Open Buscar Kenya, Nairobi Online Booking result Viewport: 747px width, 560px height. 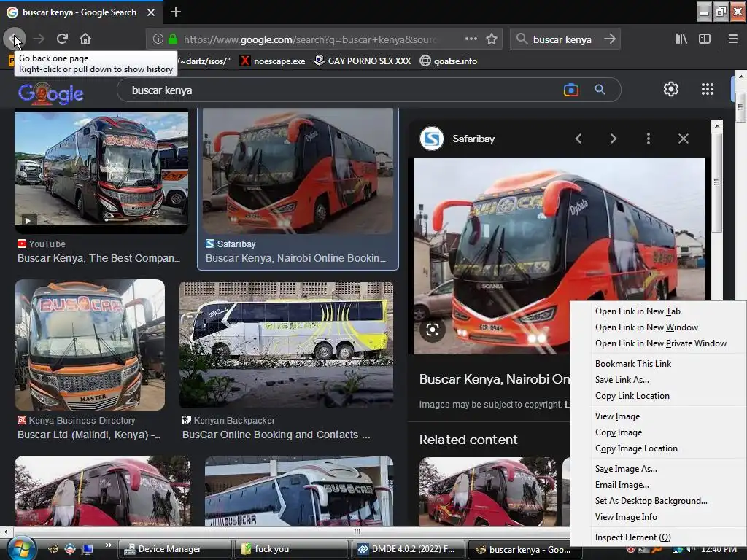click(296, 258)
